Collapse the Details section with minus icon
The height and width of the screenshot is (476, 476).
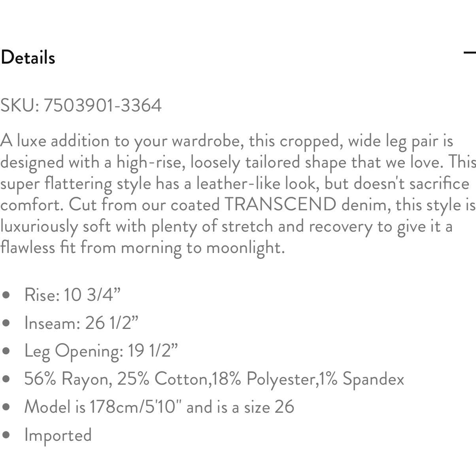(470, 53)
